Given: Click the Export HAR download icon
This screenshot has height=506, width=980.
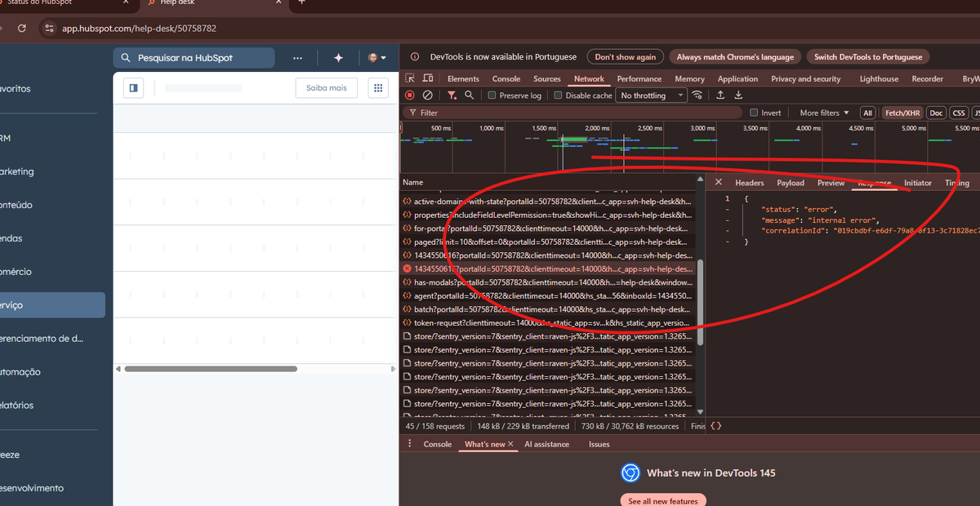Looking at the screenshot, I should click(x=738, y=95).
